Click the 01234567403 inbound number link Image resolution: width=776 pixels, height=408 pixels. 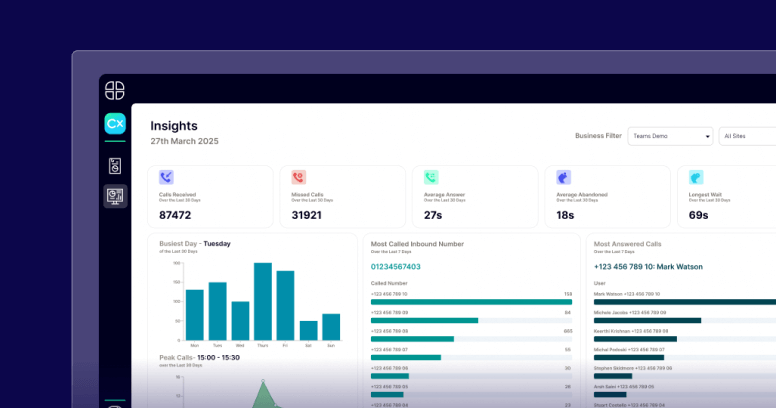(x=396, y=267)
